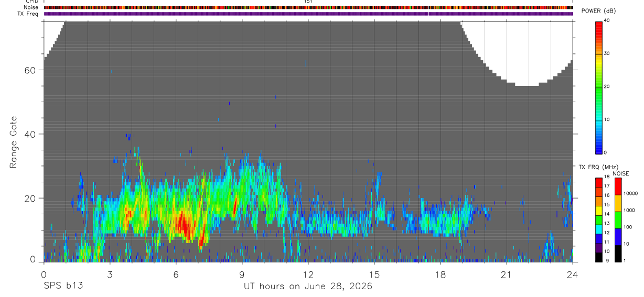Click the Noise strip at top
The image size is (644, 297).
[x=308, y=7]
